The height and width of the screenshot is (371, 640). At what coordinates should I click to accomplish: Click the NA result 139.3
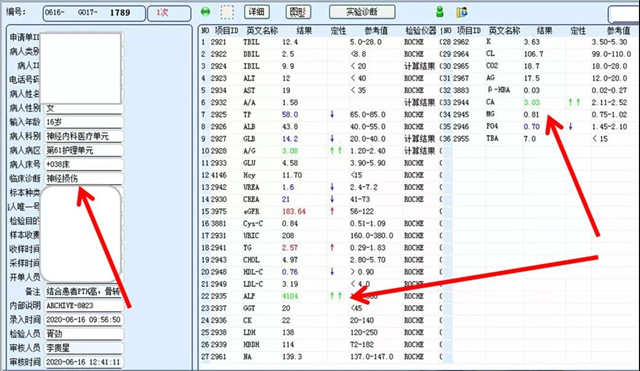click(x=292, y=357)
